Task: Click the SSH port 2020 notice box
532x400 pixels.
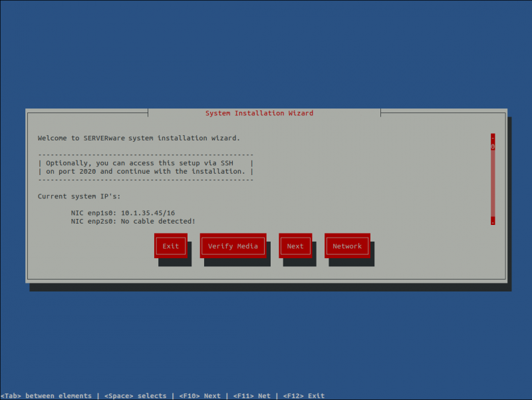Action: [x=145, y=166]
